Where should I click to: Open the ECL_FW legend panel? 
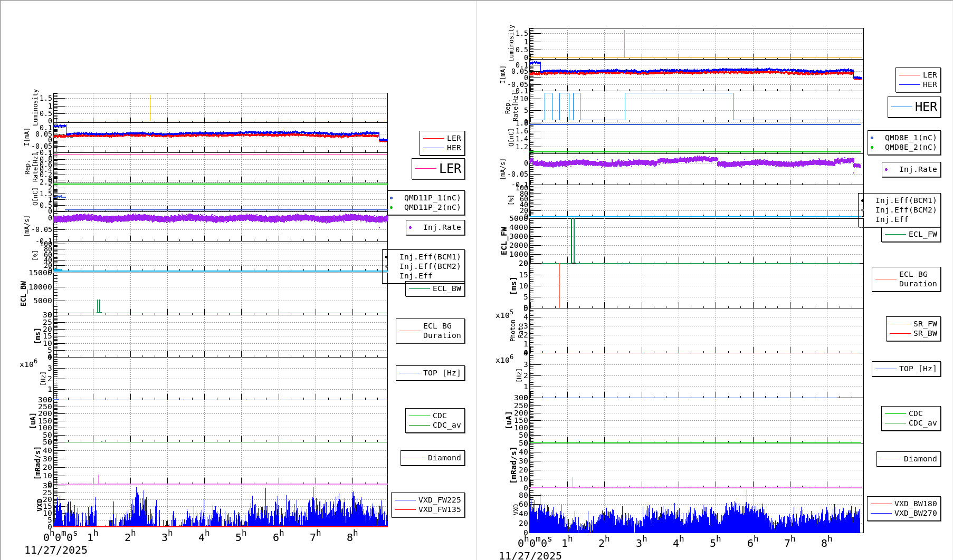click(x=910, y=234)
